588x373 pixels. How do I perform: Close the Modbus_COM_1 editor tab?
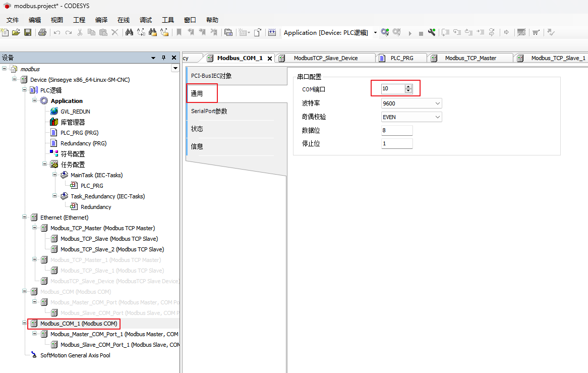[x=270, y=59]
